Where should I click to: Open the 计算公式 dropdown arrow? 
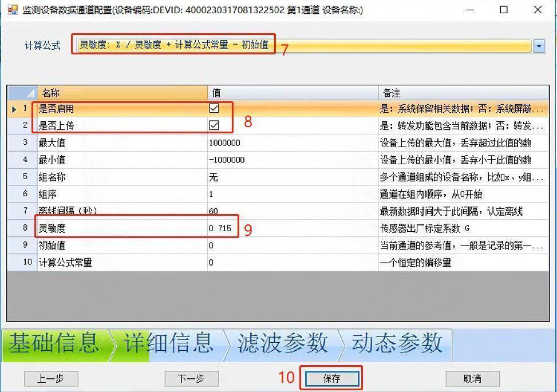(539, 46)
